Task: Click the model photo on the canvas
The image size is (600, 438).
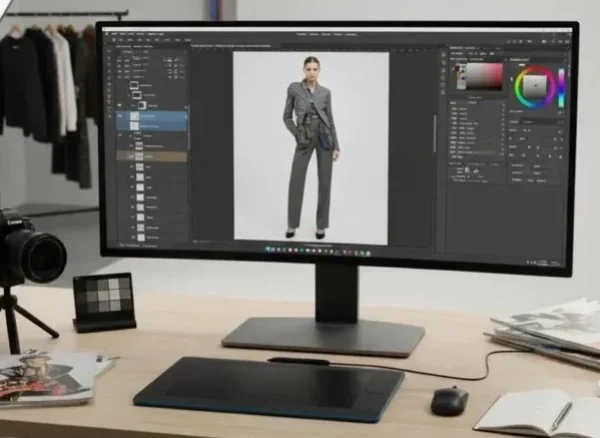Action: tap(311, 147)
